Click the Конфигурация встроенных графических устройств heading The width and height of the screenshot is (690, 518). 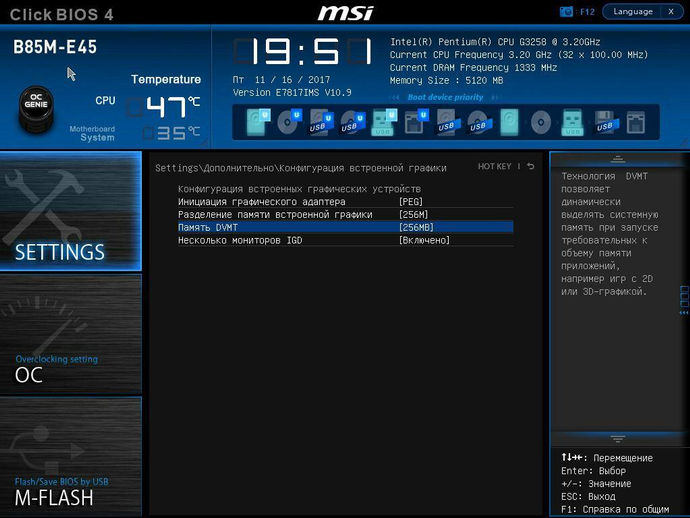tap(299, 189)
